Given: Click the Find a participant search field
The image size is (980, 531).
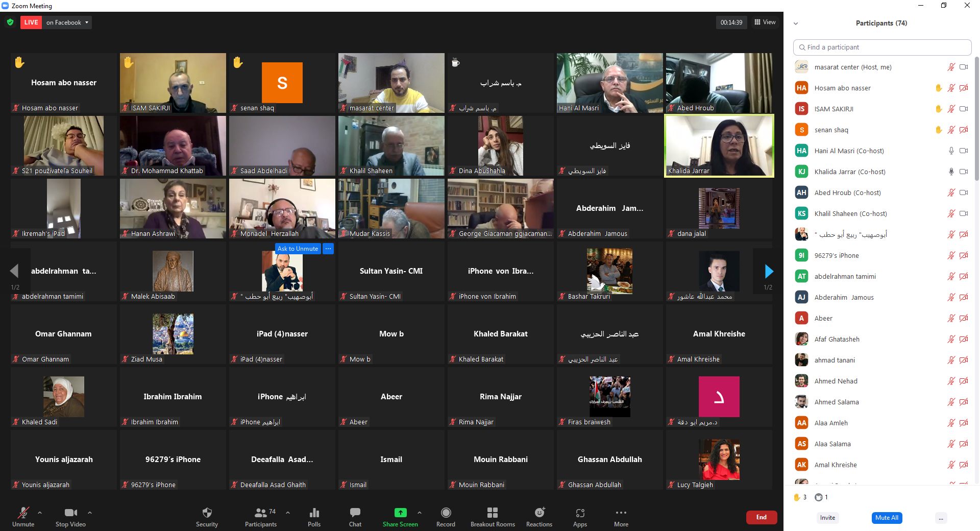Looking at the screenshot, I should pos(882,47).
